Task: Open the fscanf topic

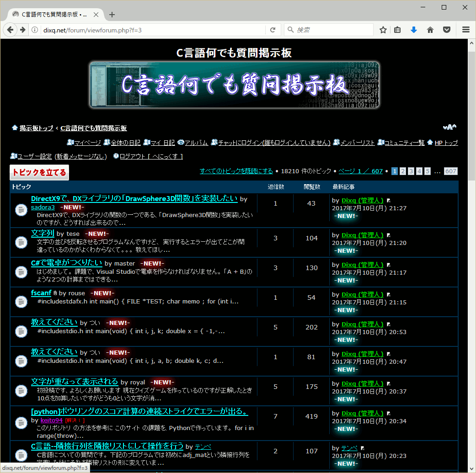Action: (x=41, y=293)
